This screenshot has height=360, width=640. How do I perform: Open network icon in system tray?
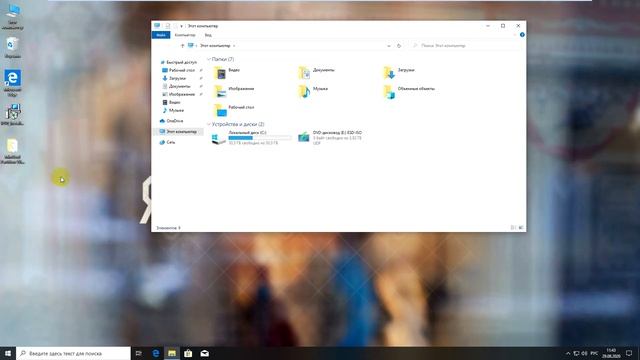[576, 353]
